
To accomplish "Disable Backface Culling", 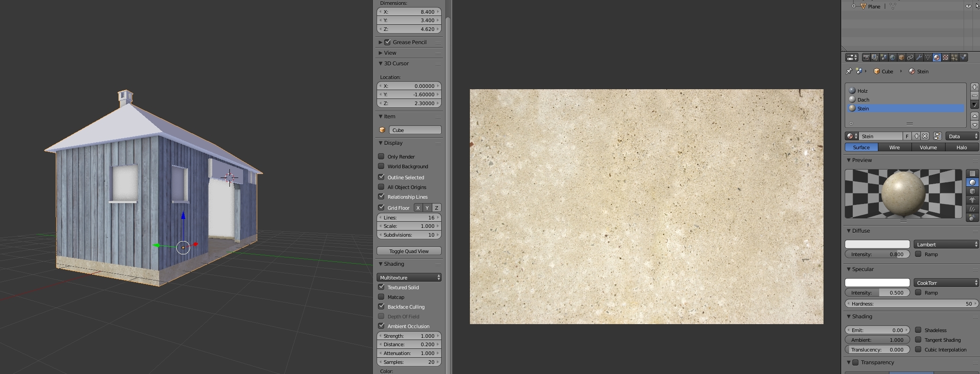I will 381,306.
